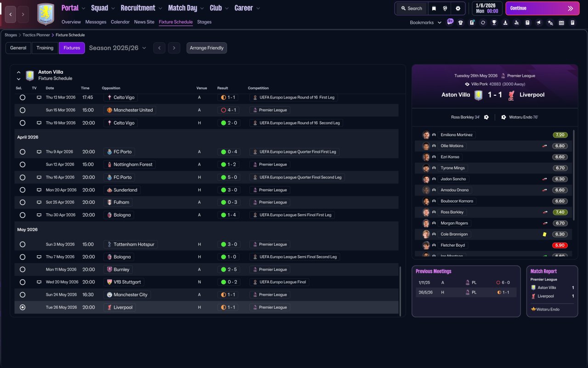Screen dimensions: 588x368
Task: Click the yellow card icon on Cole Brannigan row
Action: click(545, 234)
